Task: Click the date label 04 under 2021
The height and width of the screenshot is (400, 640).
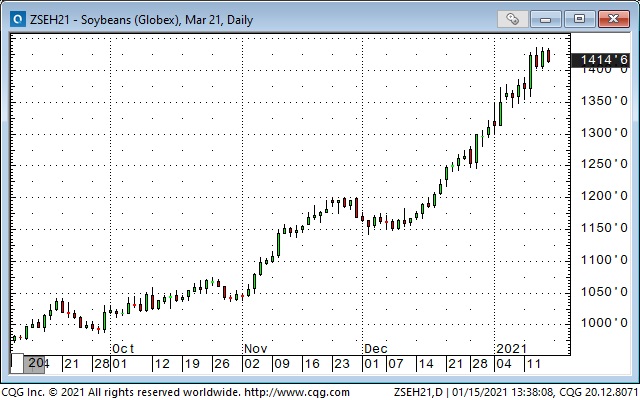Action: pyautogui.click(x=504, y=364)
